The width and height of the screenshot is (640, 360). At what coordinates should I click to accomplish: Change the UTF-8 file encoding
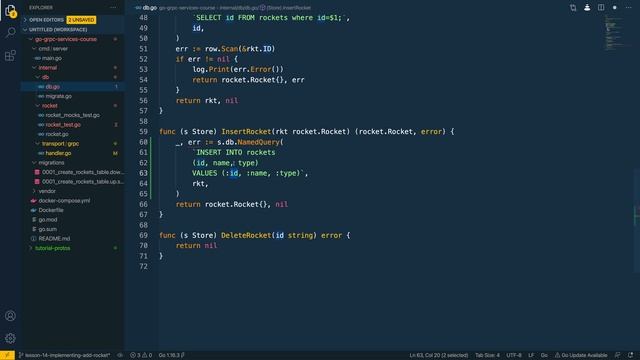(x=514, y=355)
